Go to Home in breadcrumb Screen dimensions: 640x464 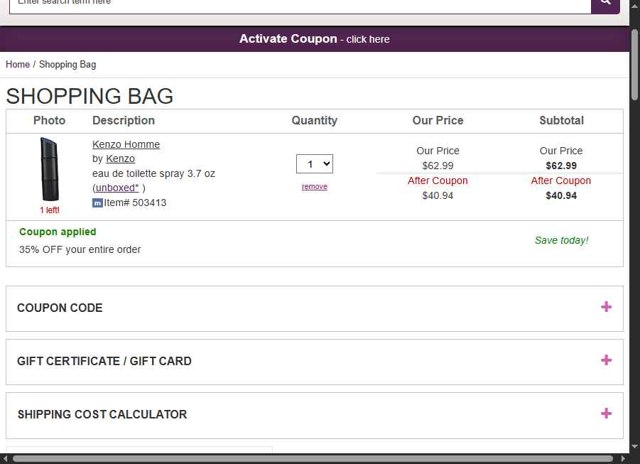coord(18,64)
